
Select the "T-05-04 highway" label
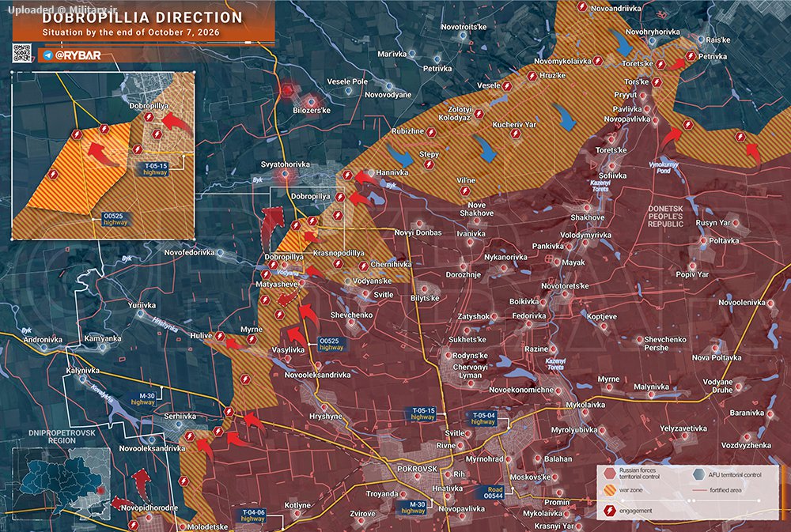click(483, 418)
